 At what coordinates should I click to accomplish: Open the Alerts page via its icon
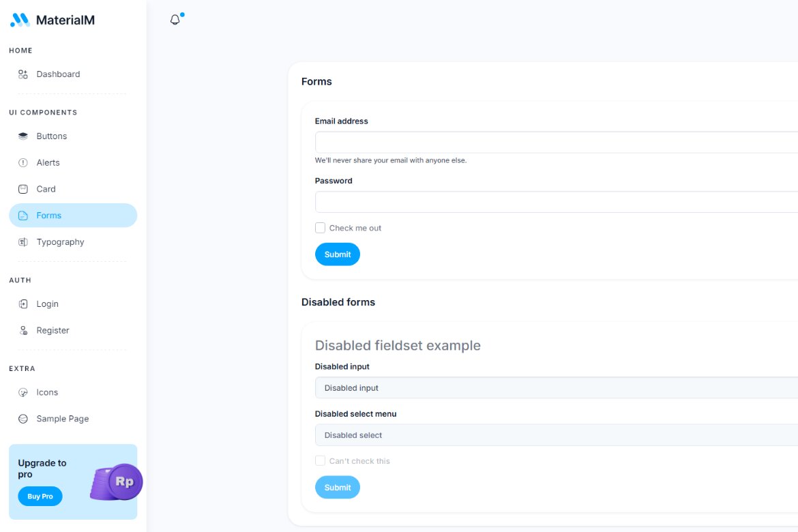(x=23, y=162)
